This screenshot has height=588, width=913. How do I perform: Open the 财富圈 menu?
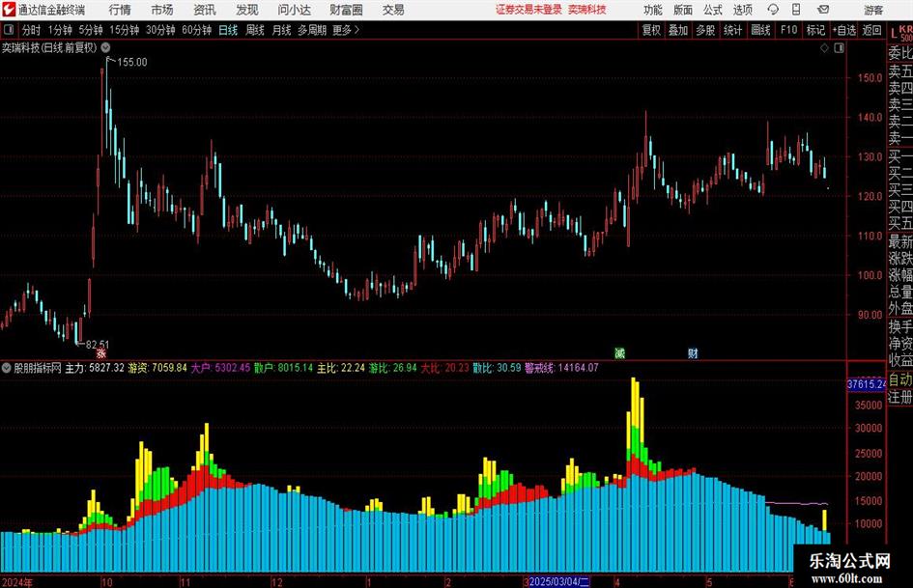346,10
